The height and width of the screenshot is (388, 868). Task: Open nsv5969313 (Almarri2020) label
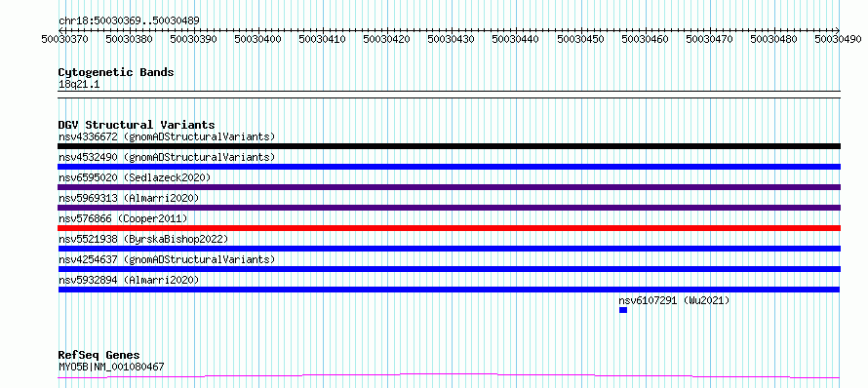129,198
